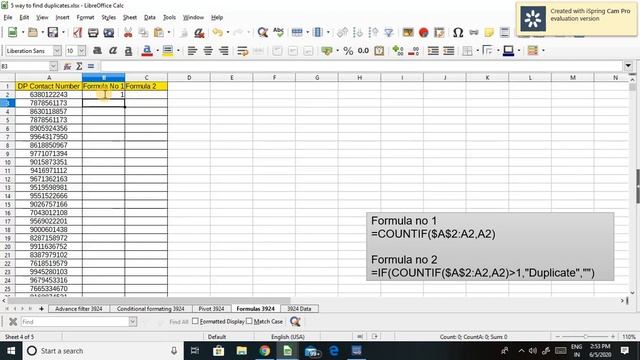Apply AutoFilter with the funnel icon
This screenshot has height=360, width=640.
[x=389, y=32]
